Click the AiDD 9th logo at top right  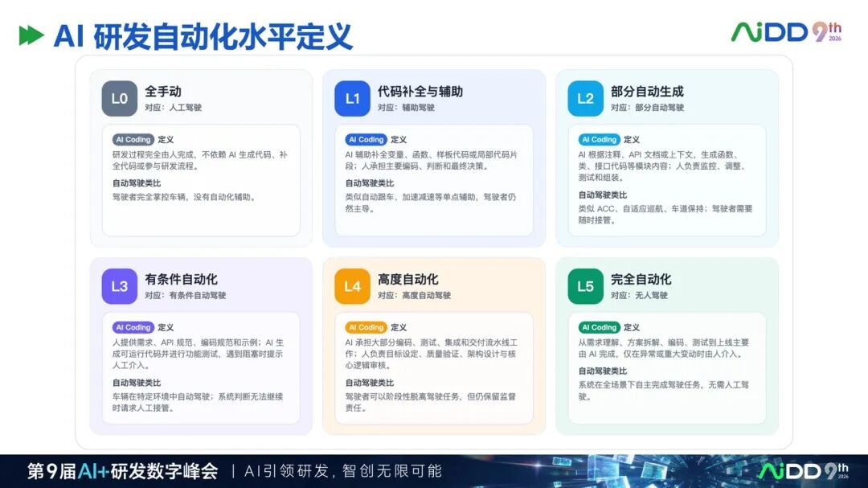coord(786,32)
